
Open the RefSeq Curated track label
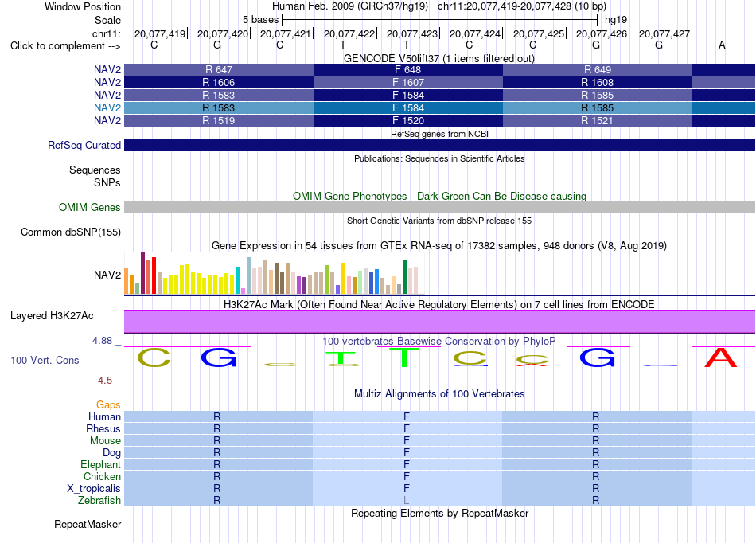click(x=84, y=145)
